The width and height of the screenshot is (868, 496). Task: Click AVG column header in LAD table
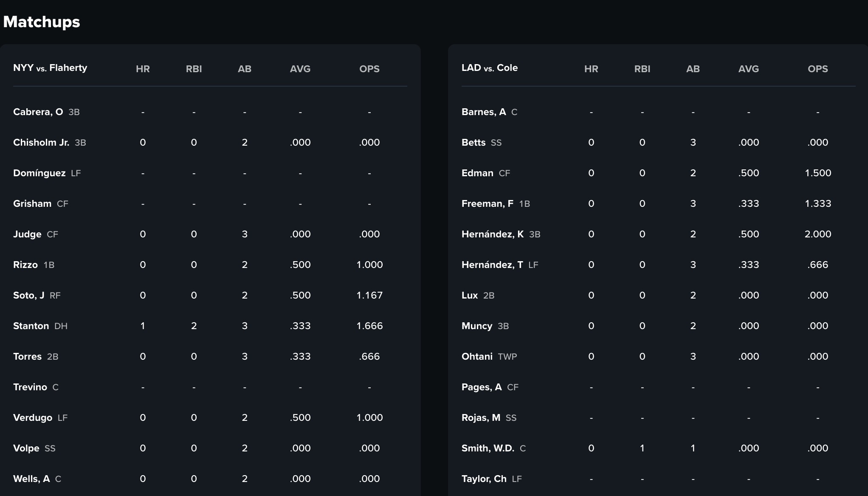coord(749,69)
